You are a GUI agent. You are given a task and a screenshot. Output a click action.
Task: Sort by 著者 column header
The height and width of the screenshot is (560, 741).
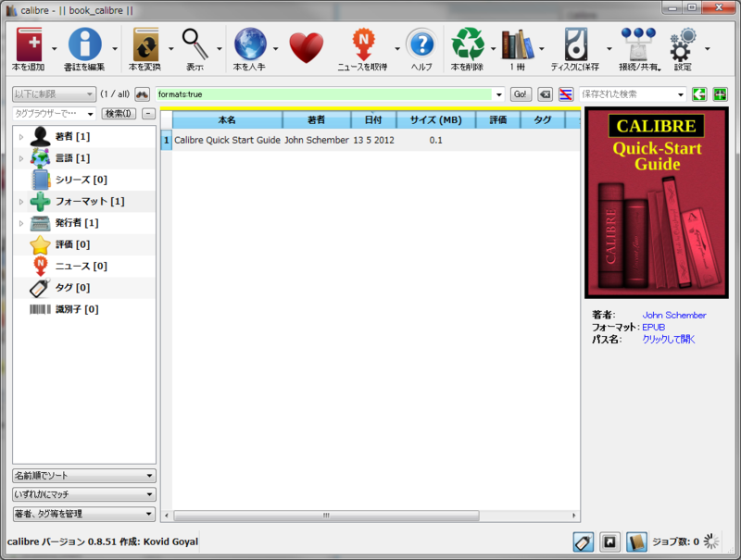coord(317,120)
